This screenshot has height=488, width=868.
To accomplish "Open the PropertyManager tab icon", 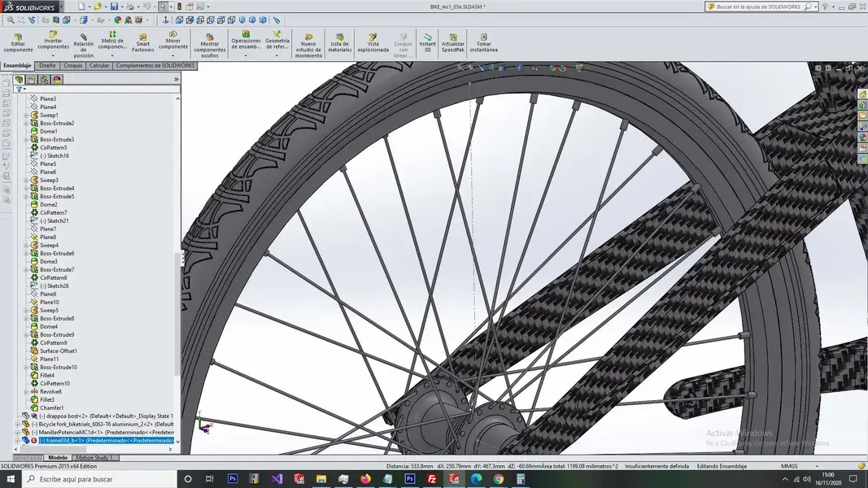I will pyautogui.click(x=32, y=79).
